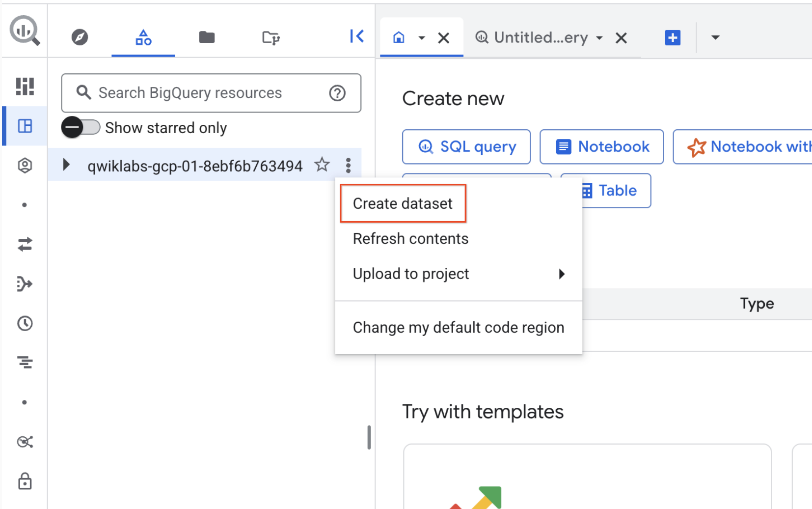Open the Welcome compass tab in sidebar
Image resolution: width=812 pixels, height=509 pixels.
point(80,37)
